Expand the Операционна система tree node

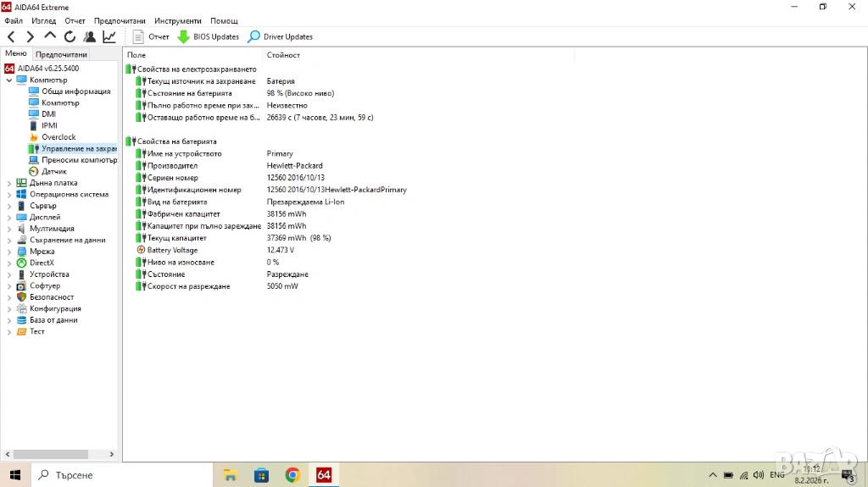pos(9,195)
